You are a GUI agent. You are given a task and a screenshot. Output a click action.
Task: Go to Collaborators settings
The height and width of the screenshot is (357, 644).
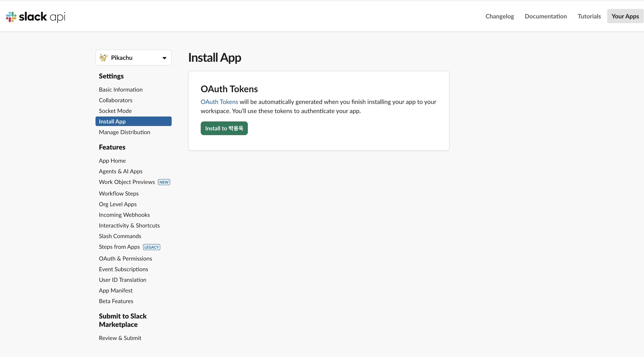click(115, 100)
